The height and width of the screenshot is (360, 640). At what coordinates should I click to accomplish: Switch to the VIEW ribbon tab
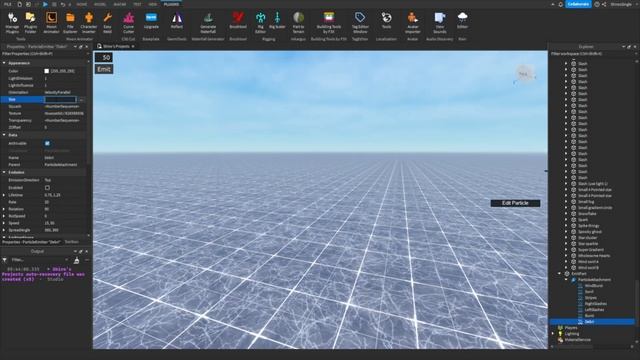[x=153, y=4]
